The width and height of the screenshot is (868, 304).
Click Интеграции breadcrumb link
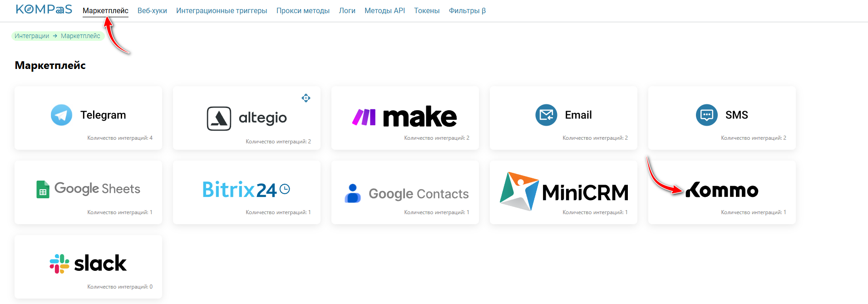coord(32,36)
